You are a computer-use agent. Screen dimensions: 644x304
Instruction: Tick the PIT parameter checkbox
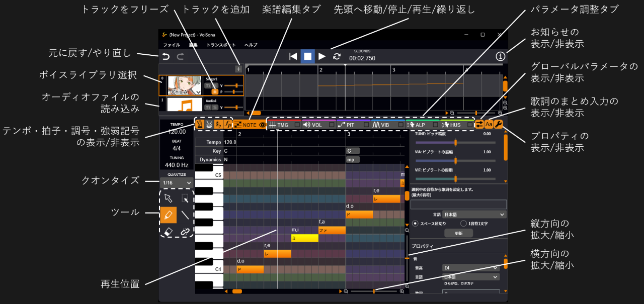(x=366, y=125)
